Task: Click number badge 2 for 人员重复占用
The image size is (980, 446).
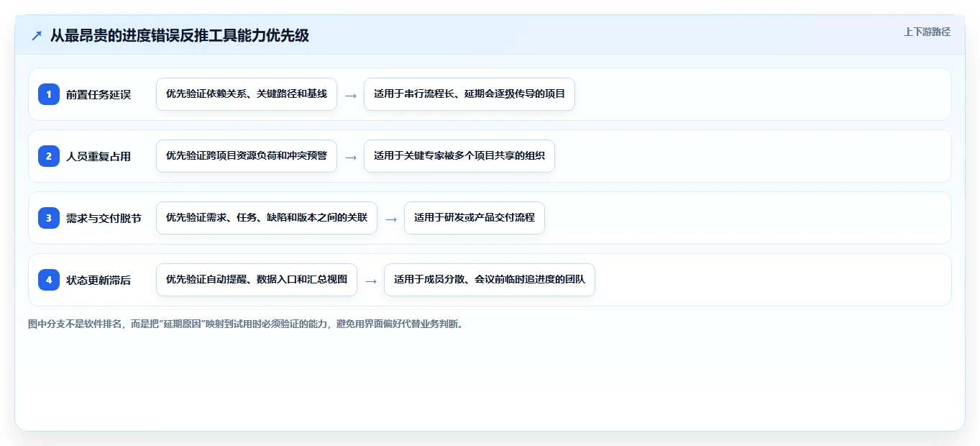Action: pos(49,156)
